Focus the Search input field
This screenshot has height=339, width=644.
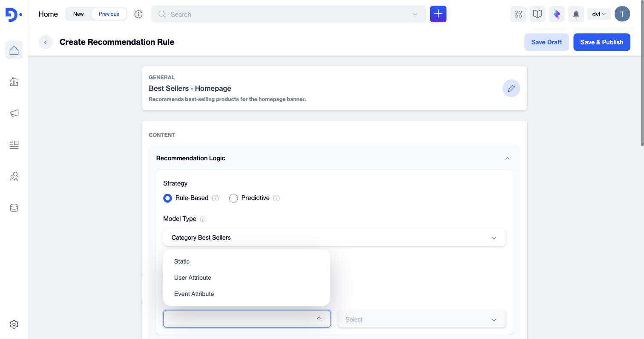click(288, 14)
